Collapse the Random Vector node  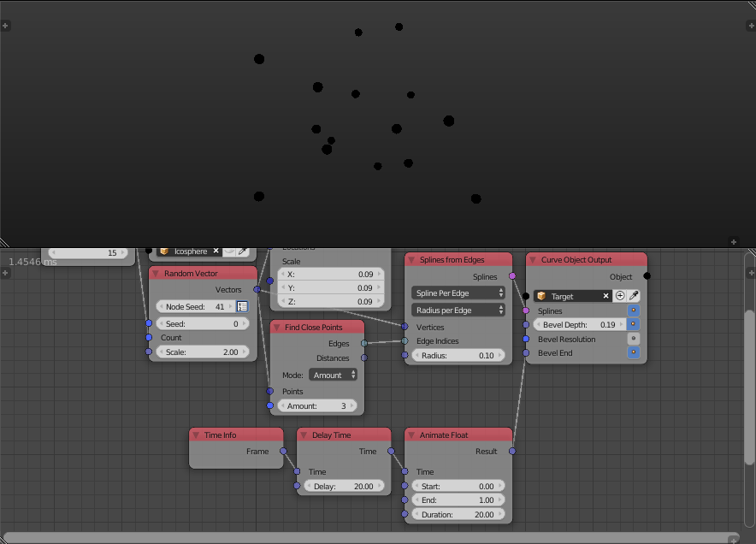coord(156,274)
